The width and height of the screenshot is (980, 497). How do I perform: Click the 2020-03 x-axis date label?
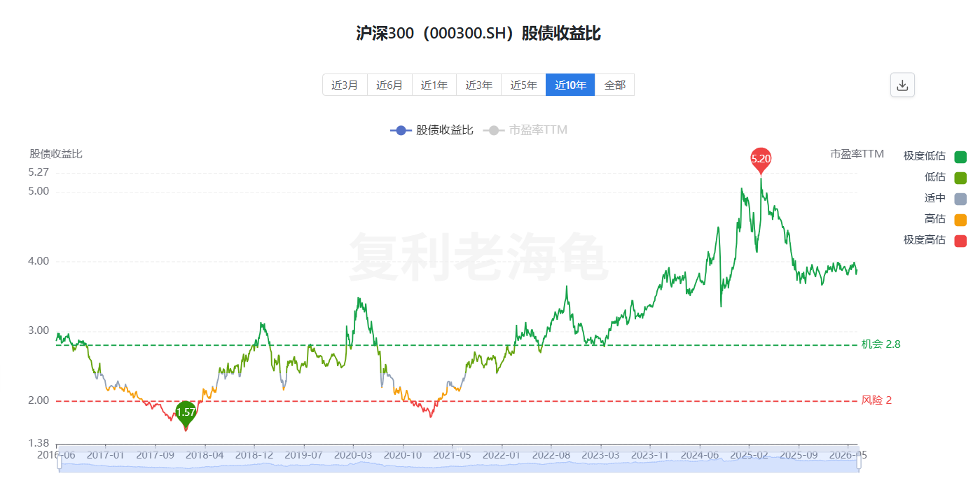[x=353, y=454]
